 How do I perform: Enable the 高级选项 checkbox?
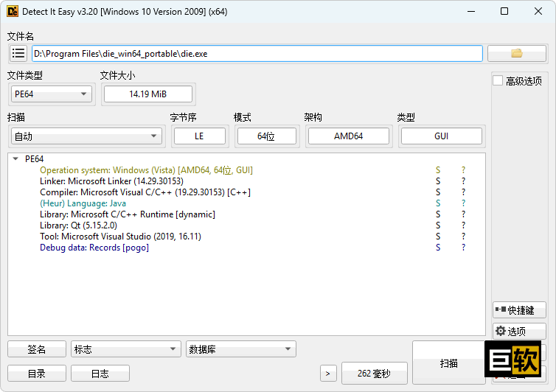498,81
